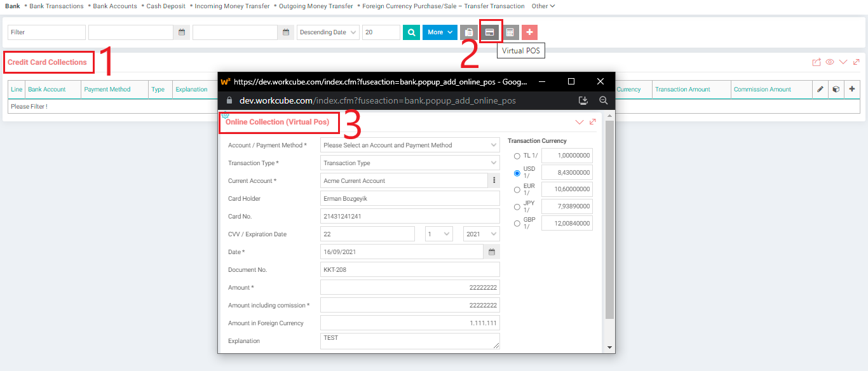Click the popup vertical scrollbar thumb
868x371 pixels.
(x=610, y=219)
